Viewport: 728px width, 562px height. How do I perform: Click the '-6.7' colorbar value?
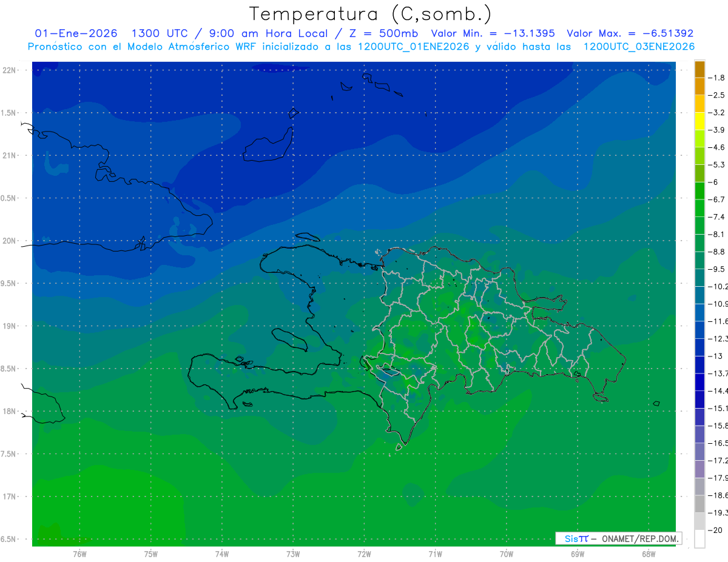point(716,199)
